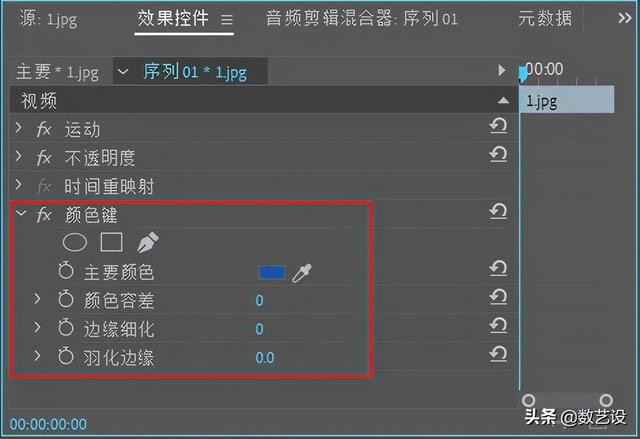Reset the 不透明度 effect
This screenshot has width=640, height=439.
[x=497, y=155]
